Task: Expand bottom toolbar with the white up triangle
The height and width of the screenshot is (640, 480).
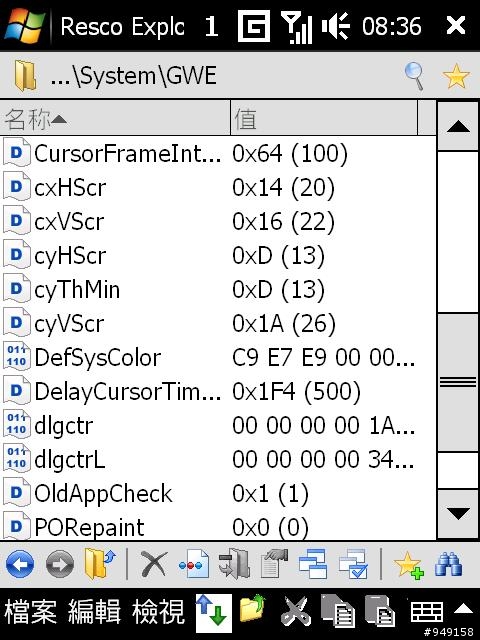Action: point(464,609)
